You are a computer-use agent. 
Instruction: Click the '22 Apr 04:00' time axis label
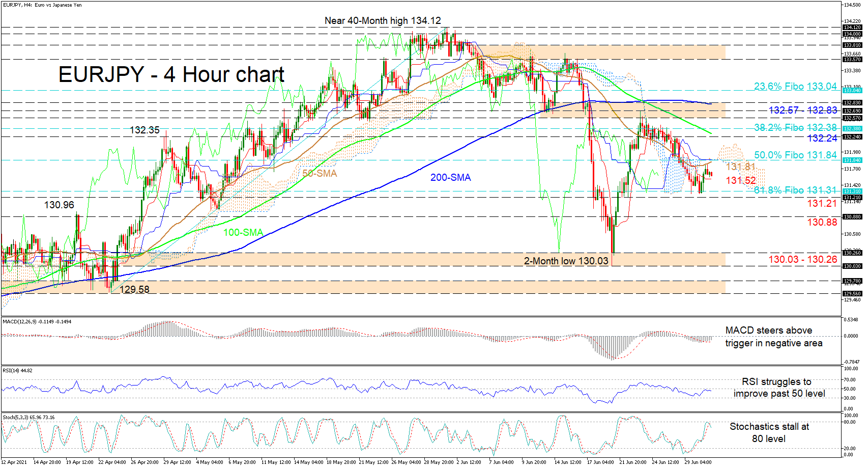click(112, 462)
